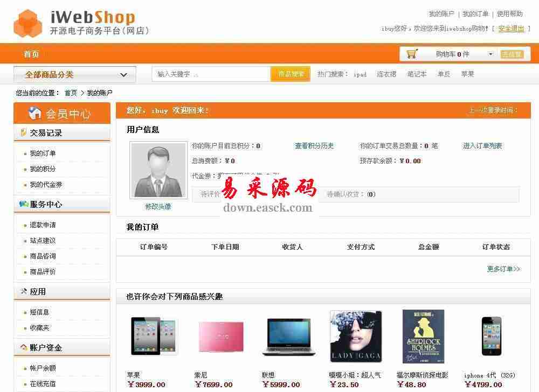
Task: Click the 安全退出 logout link
Action: 511,29
